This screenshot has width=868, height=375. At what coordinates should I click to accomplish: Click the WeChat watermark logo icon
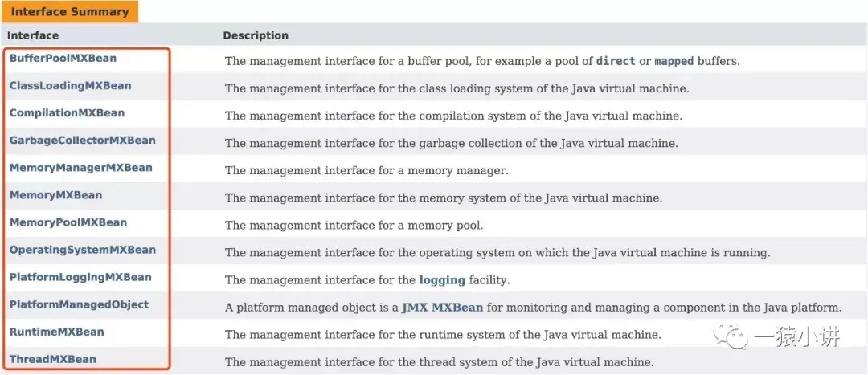[738, 337]
